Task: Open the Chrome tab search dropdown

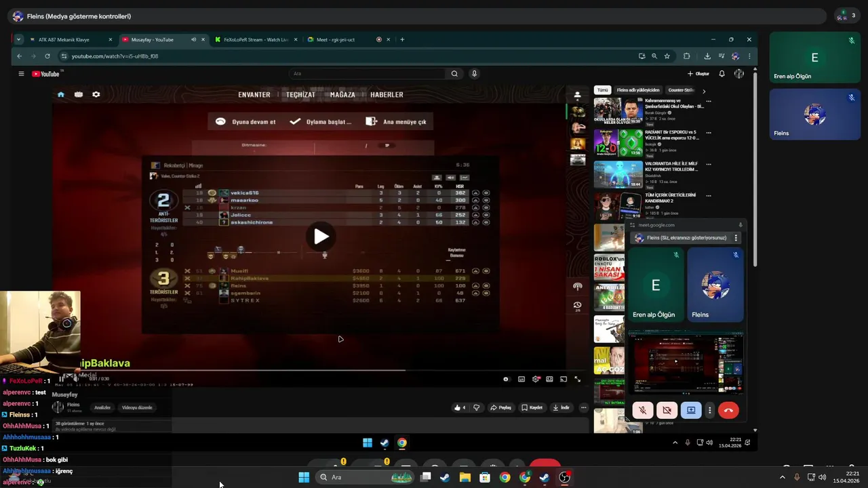Action: click(18, 39)
